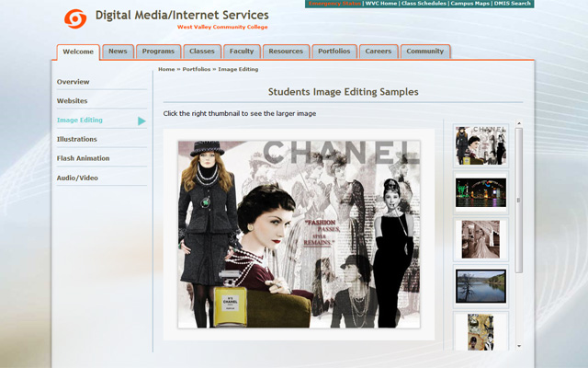
Task: Open the Resources tab
Action: pyautogui.click(x=286, y=52)
